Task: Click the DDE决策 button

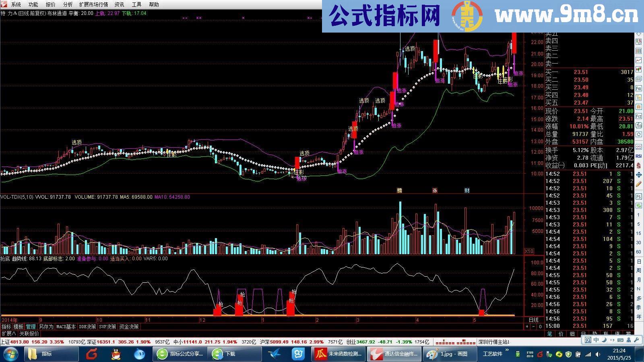Action: click(88, 327)
